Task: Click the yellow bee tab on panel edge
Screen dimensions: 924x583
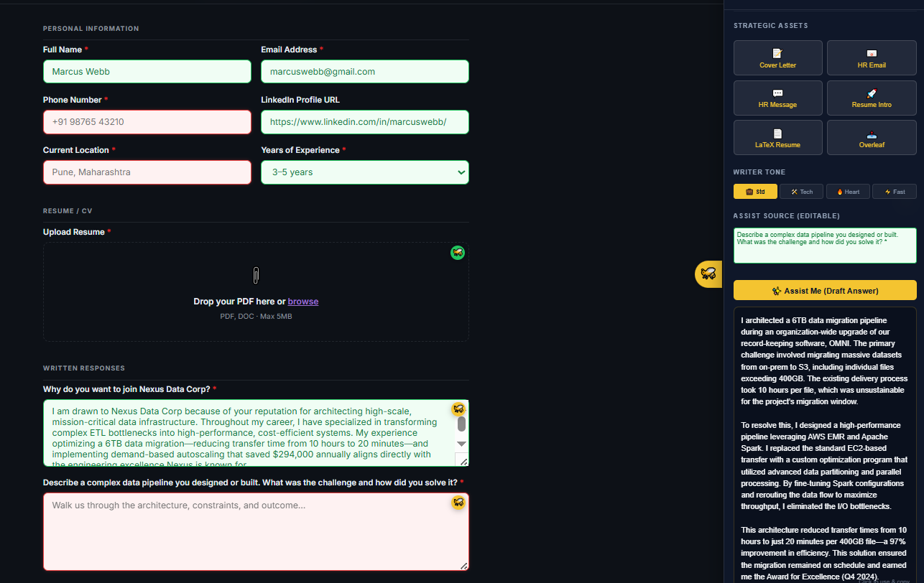Action: pyautogui.click(x=708, y=274)
